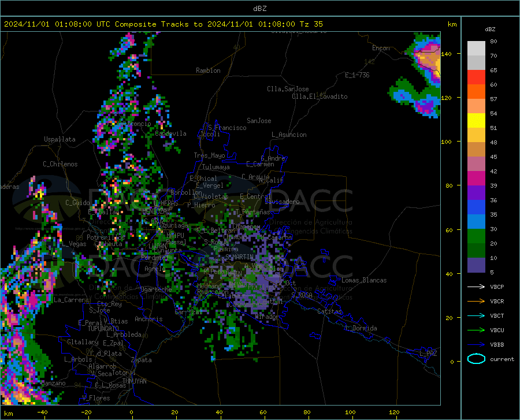Image resolution: width=520 pixels, height=420 pixels.
Task: Choose the dark orange 57-60 dBZ swatch
Action: (476, 91)
